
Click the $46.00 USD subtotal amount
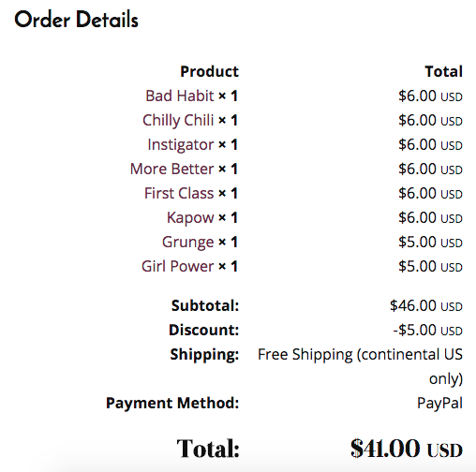click(426, 305)
